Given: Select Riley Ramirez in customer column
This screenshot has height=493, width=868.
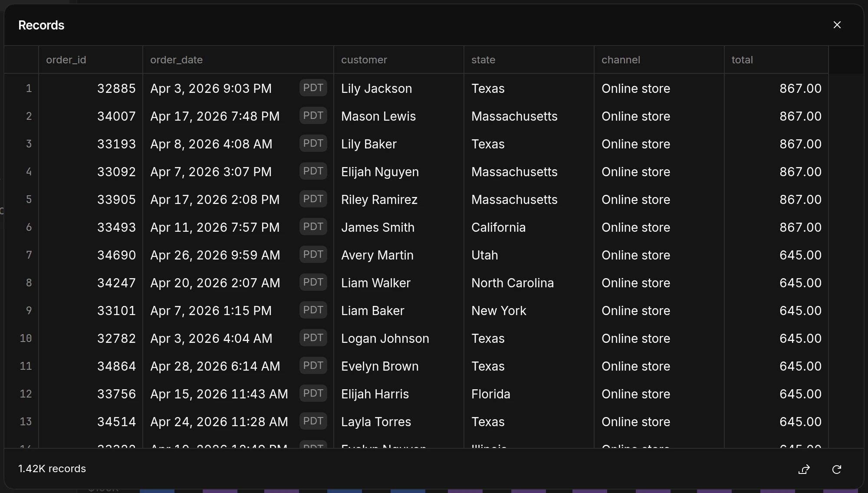Looking at the screenshot, I should click(x=399, y=199).
